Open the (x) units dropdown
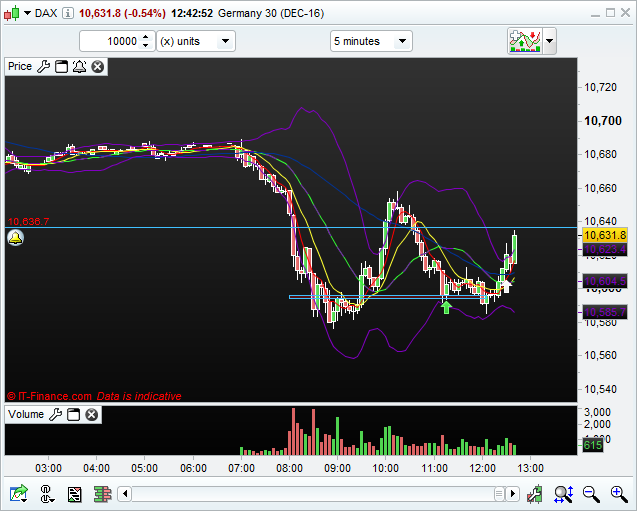Viewport: 637px width, 511px height. point(196,41)
